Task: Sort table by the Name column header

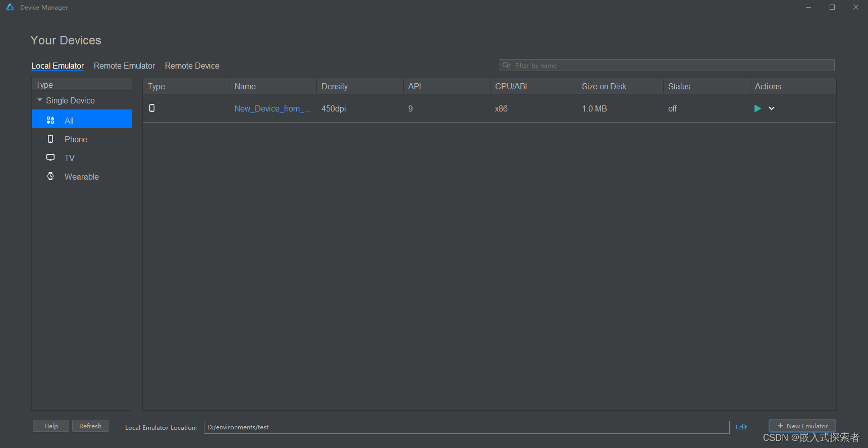Action: [273, 86]
